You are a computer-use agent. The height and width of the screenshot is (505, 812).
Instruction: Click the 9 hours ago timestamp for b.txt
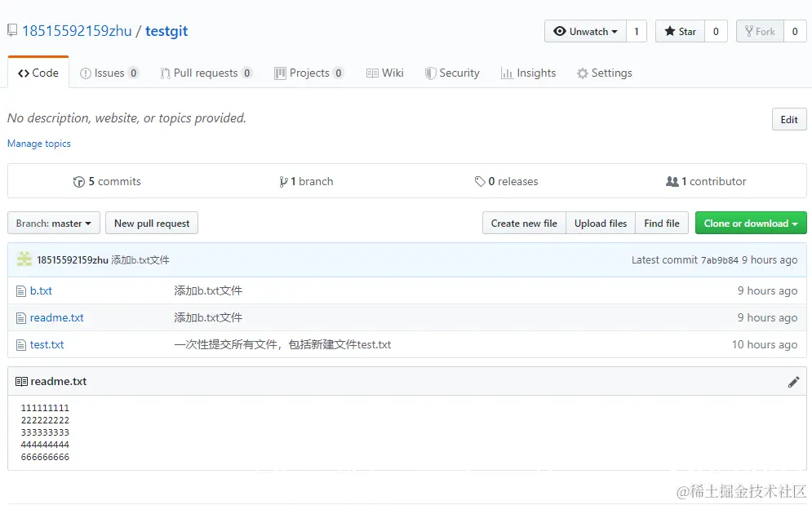(x=767, y=291)
